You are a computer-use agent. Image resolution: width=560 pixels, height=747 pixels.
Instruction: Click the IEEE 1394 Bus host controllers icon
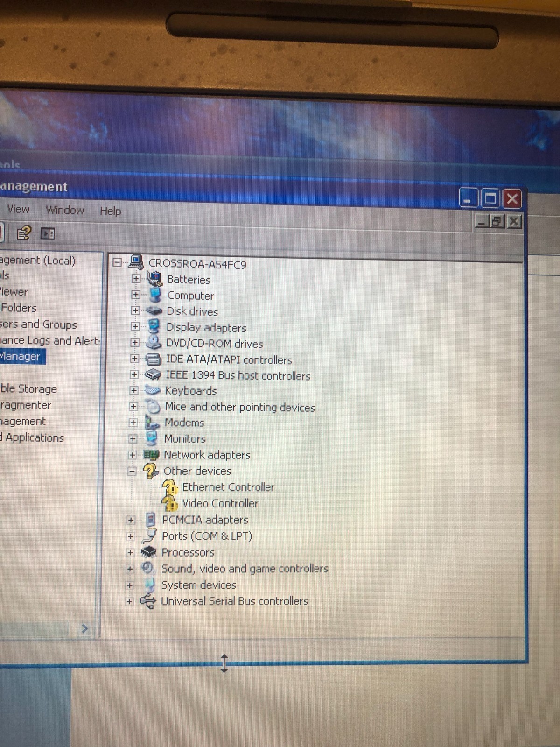coord(153,374)
